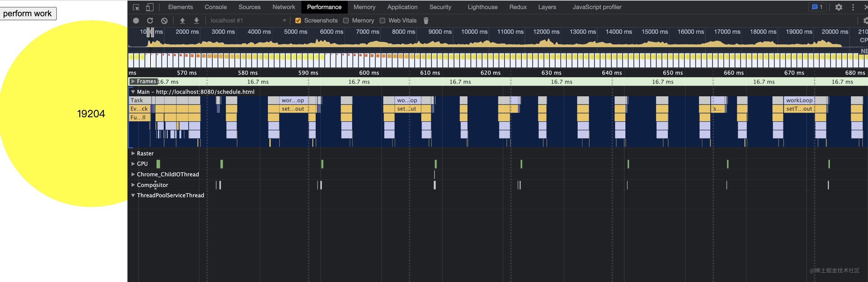Clear the performance recording
This screenshot has height=282, width=868.
tap(164, 21)
